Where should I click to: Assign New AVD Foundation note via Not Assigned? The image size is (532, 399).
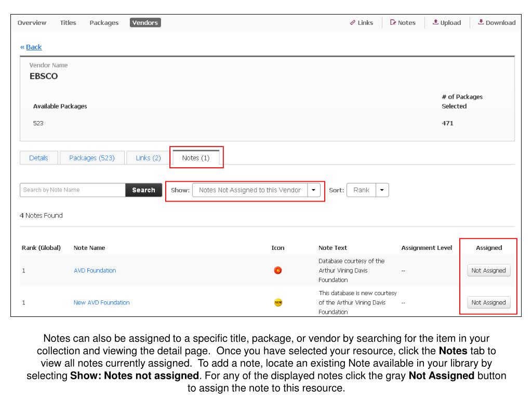click(488, 302)
